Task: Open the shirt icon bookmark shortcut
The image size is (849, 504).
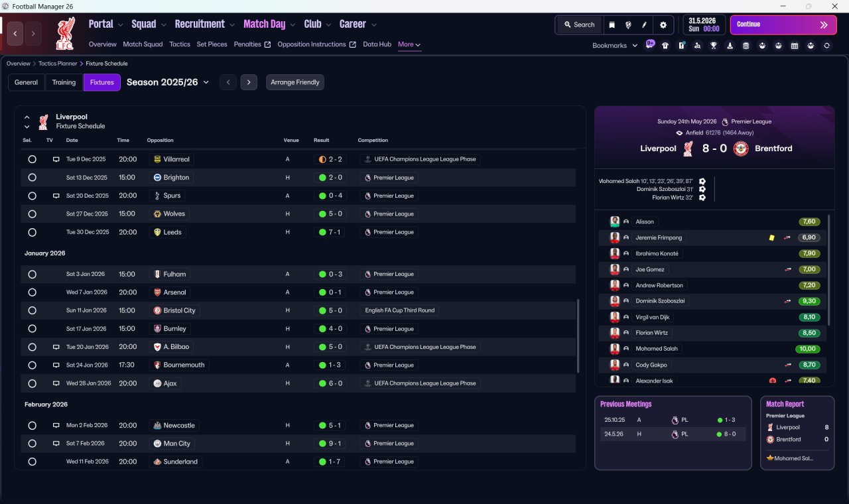Action: tap(665, 46)
